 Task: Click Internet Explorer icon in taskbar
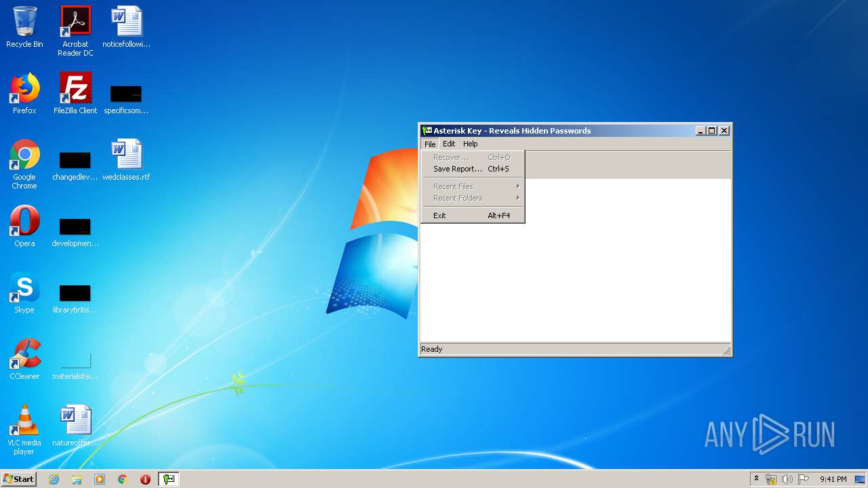54,479
